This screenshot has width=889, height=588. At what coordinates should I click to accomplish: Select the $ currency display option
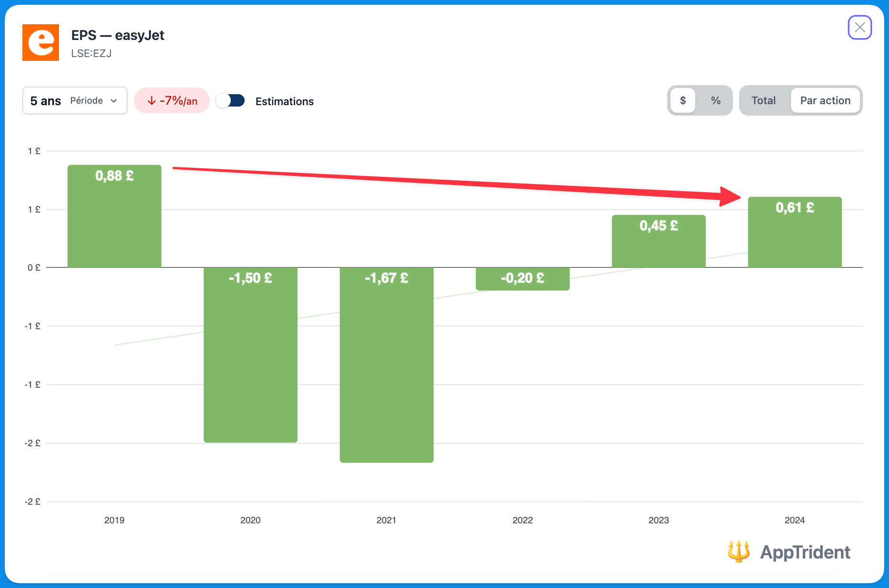(x=683, y=101)
